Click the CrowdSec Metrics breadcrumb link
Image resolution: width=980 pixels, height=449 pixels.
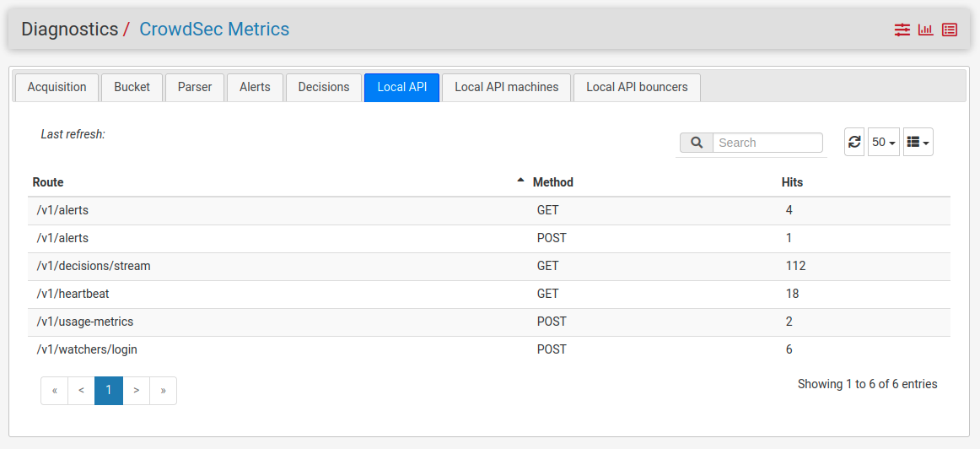pyautogui.click(x=214, y=30)
